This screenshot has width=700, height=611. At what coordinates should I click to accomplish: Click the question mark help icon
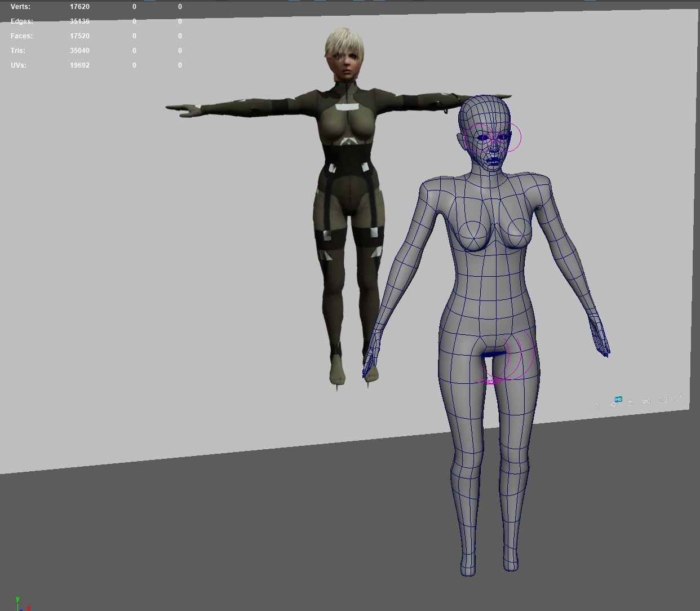coord(597,405)
